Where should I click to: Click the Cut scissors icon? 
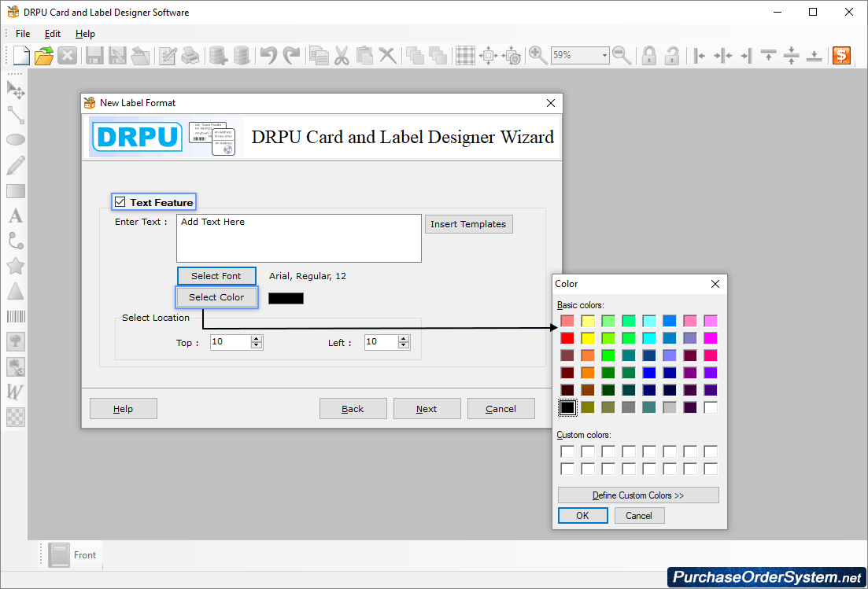[342, 55]
